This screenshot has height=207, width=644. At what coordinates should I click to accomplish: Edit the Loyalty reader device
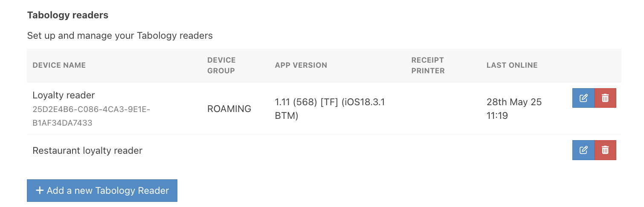[x=583, y=98]
